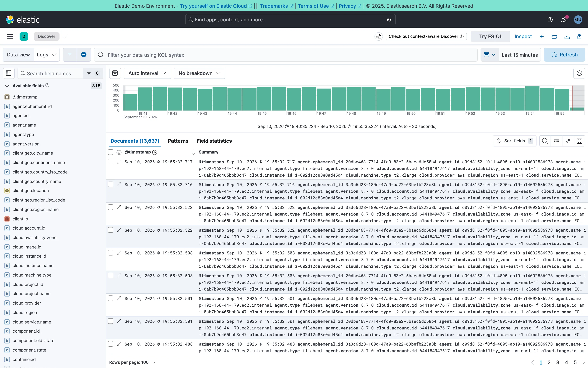Viewport: 588px width, 368px height.
Task: Select the first row with timestamp 19:55:32.522
Action: (111, 207)
